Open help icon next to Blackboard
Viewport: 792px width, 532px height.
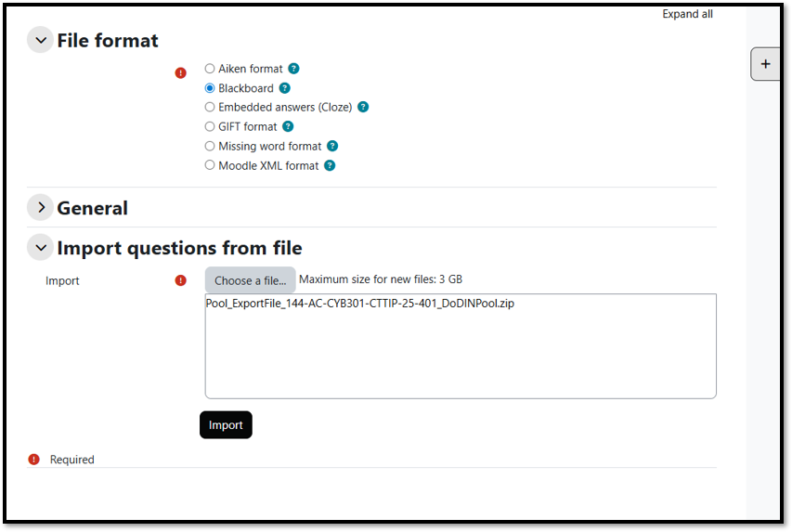(285, 88)
